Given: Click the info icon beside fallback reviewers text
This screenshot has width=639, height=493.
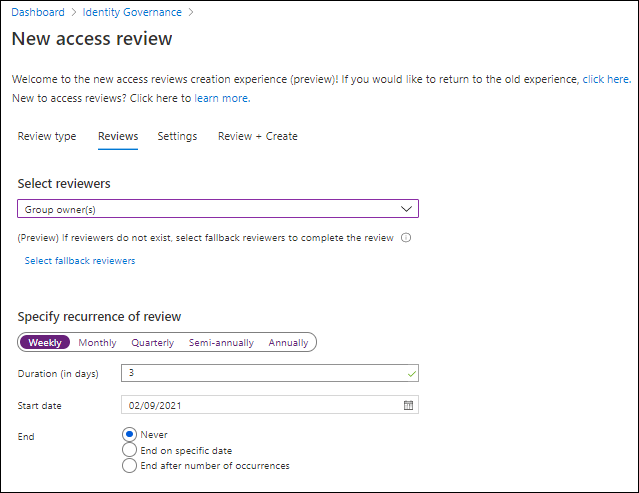Looking at the screenshot, I should coord(407,238).
